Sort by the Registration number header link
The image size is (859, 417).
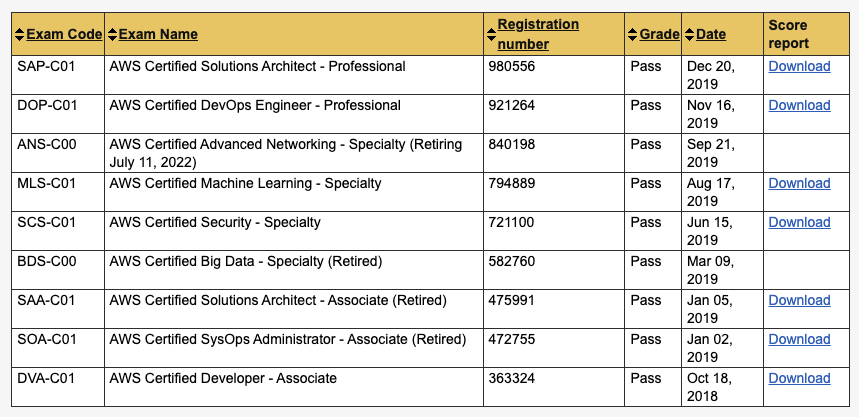tap(538, 34)
